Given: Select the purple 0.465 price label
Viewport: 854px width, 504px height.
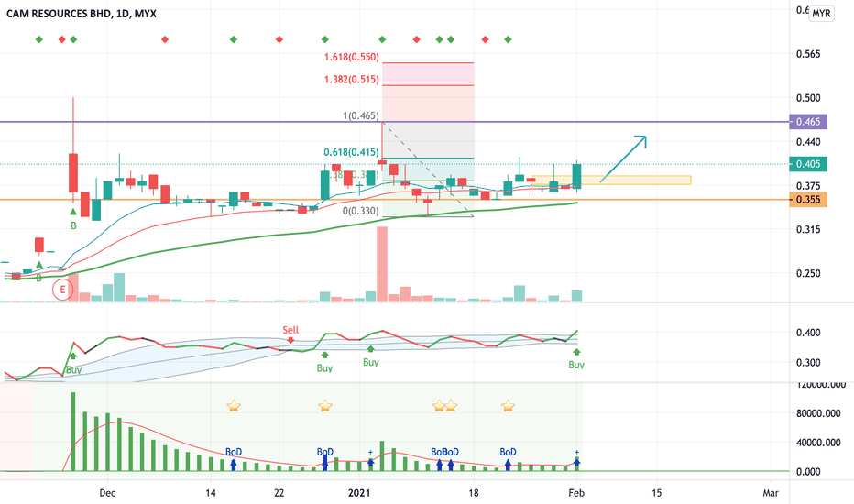Looking at the screenshot, I should point(808,122).
